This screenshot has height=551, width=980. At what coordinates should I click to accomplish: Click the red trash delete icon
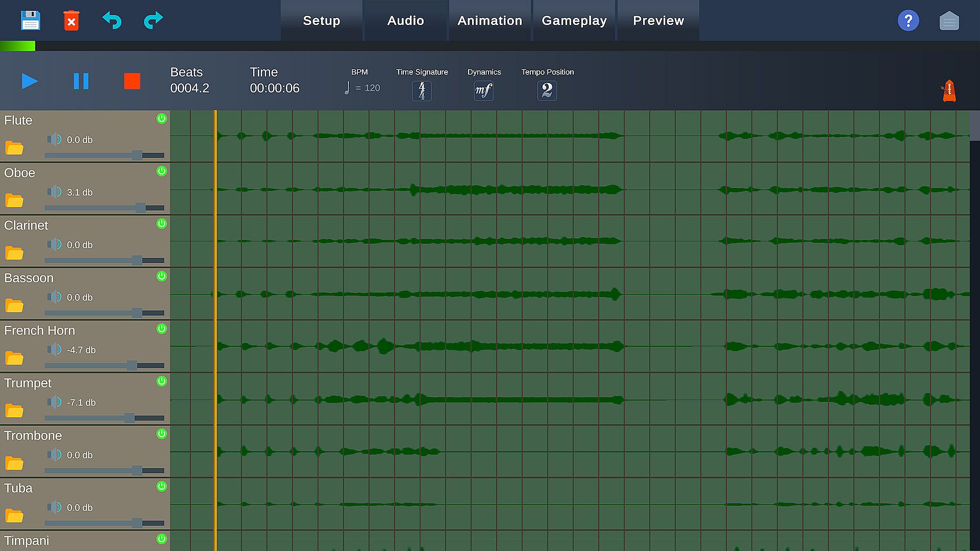coord(71,21)
